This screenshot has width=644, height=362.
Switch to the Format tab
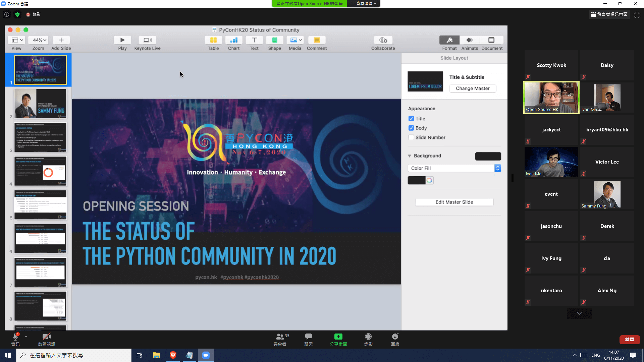[x=449, y=40]
